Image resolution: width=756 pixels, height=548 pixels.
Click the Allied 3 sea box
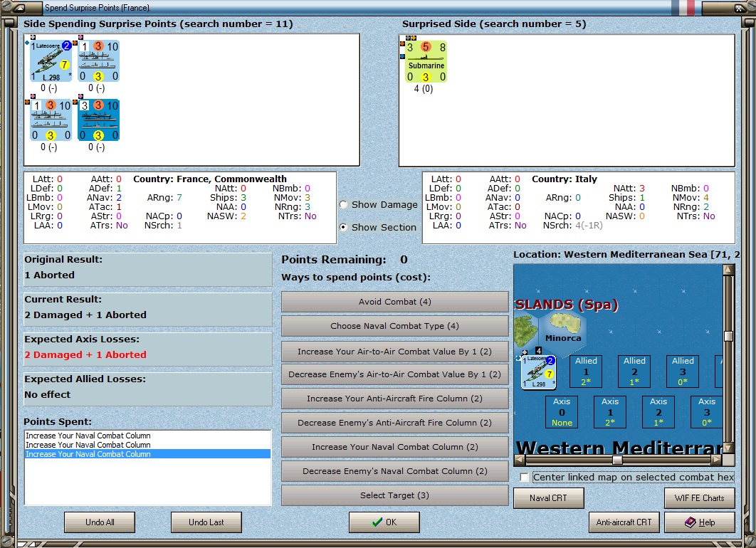pyautogui.click(x=683, y=372)
